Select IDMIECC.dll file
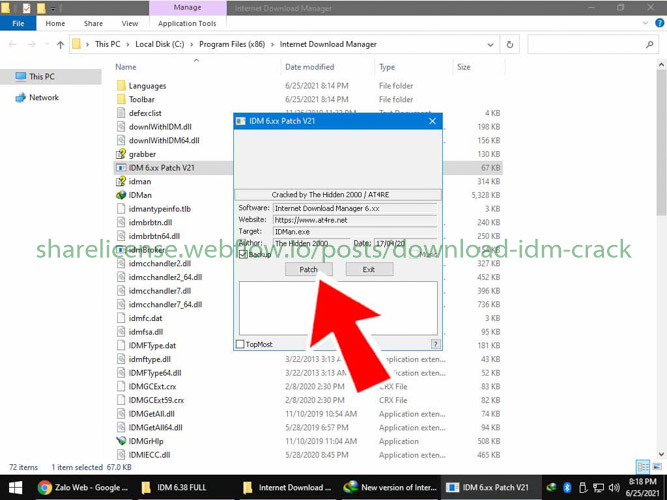667x500 pixels. click(149, 455)
